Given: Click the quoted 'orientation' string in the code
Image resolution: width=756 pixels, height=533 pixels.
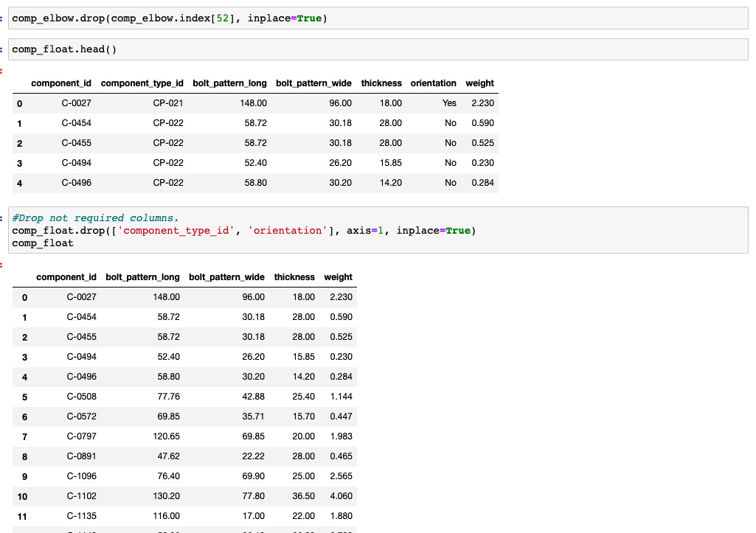Looking at the screenshot, I should [288, 230].
